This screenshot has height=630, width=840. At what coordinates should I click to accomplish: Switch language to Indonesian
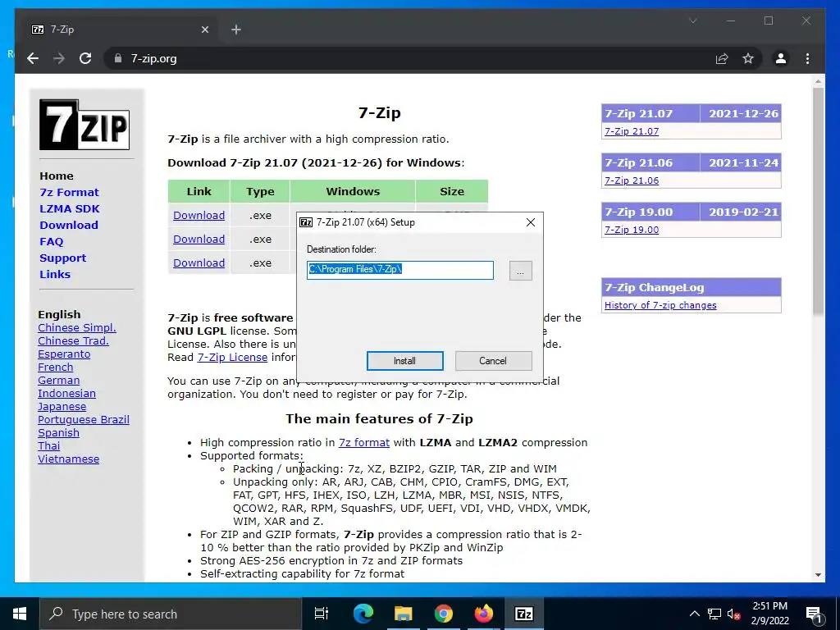[x=67, y=393]
